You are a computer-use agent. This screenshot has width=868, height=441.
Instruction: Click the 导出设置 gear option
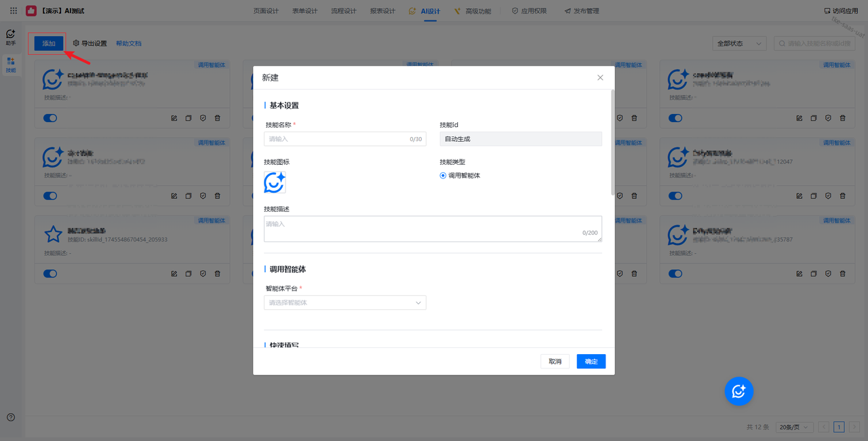pos(90,43)
